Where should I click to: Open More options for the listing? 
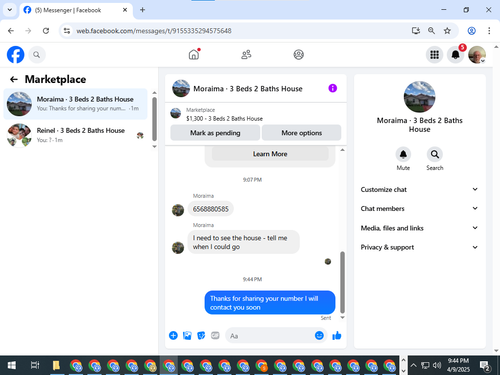click(x=301, y=133)
